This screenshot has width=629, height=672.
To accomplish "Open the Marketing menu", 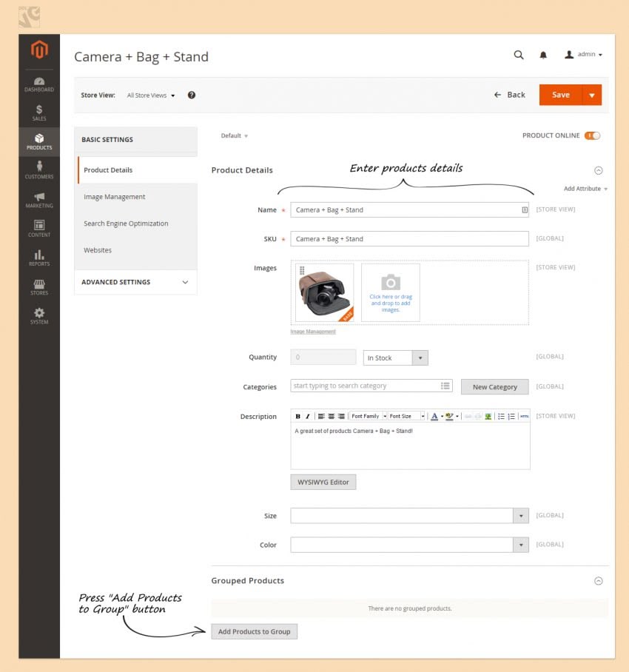I will [x=39, y=200].
